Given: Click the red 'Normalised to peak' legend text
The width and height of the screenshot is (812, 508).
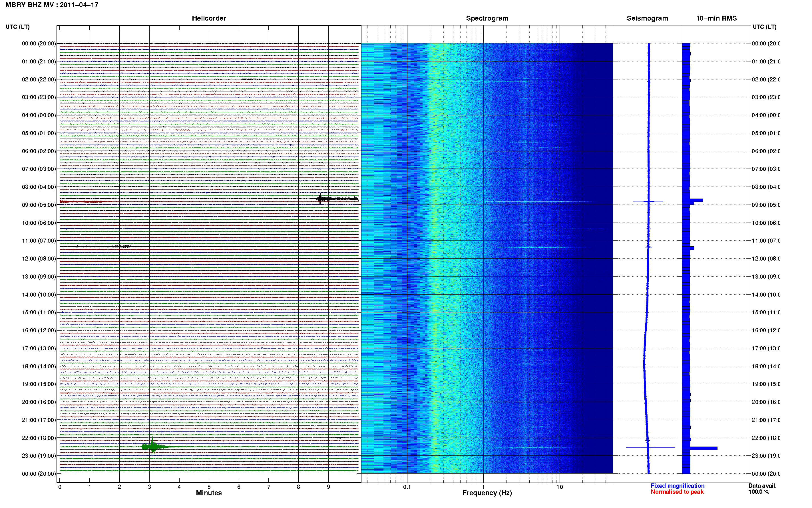Looking at the screenshot, I should click(677, 492).
